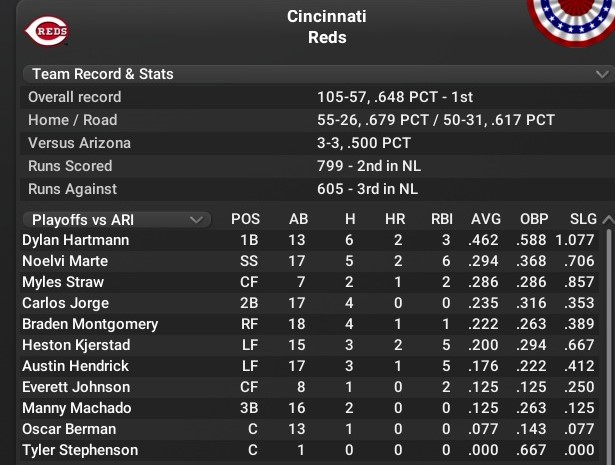Click the player stats table scrollbar
Screen dimensions: 615x465
608,340
